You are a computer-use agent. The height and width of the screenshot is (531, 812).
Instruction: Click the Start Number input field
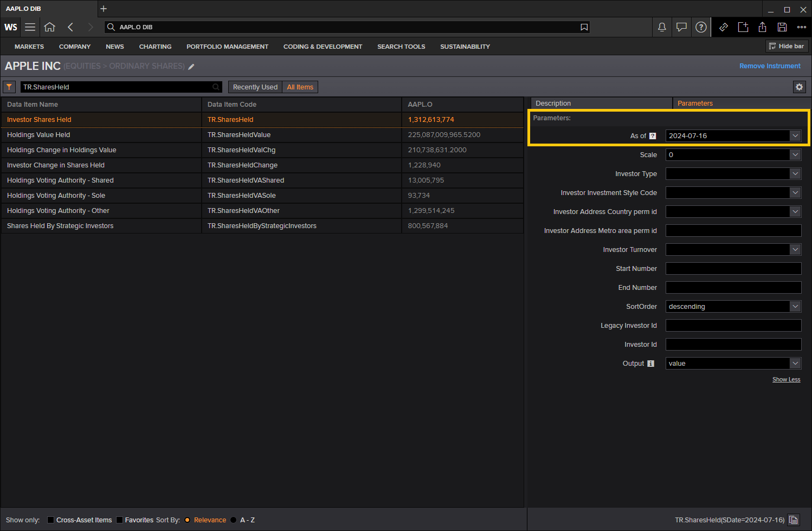point(733,269)
